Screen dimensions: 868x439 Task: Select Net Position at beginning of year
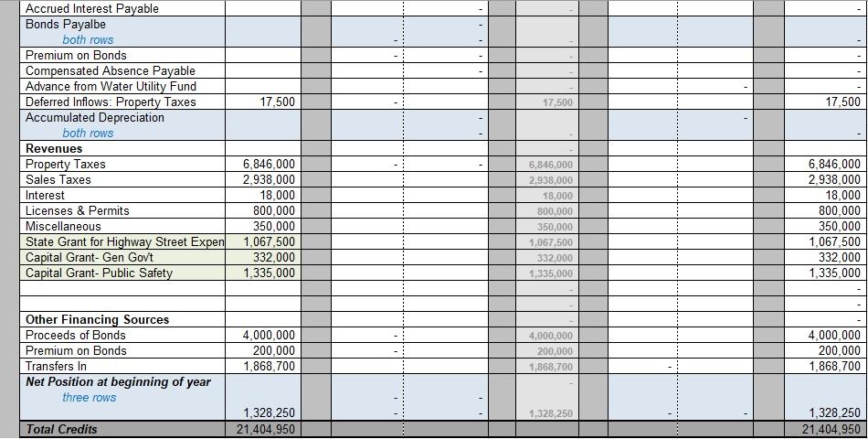coord(118,381)
